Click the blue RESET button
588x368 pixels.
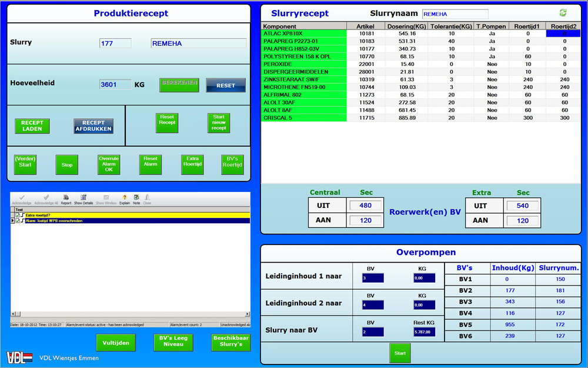(x=225, y=85)
